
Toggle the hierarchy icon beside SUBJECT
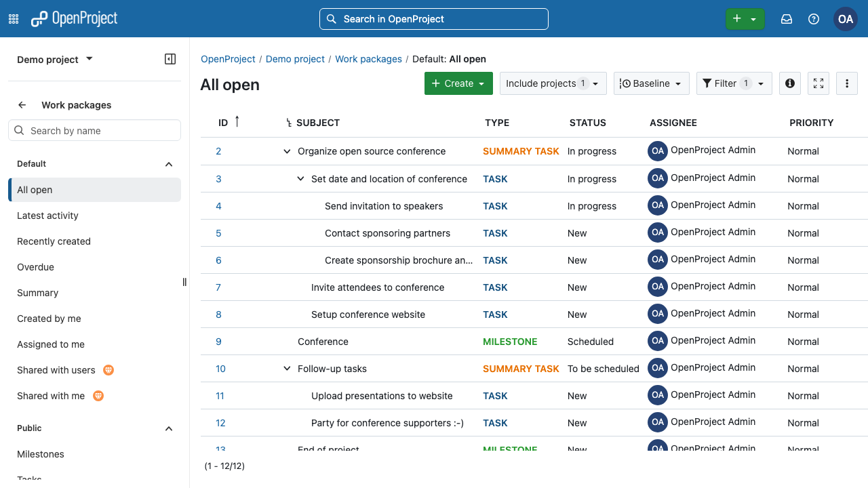[289, 123]
